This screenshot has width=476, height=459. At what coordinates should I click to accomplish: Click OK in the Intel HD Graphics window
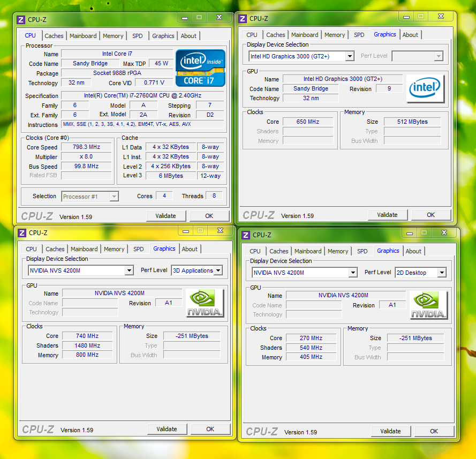click(x=431, y=215)
